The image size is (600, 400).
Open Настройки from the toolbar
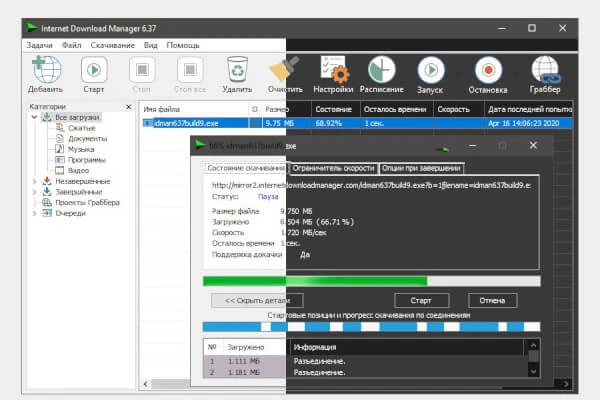(x=335, y=70)
